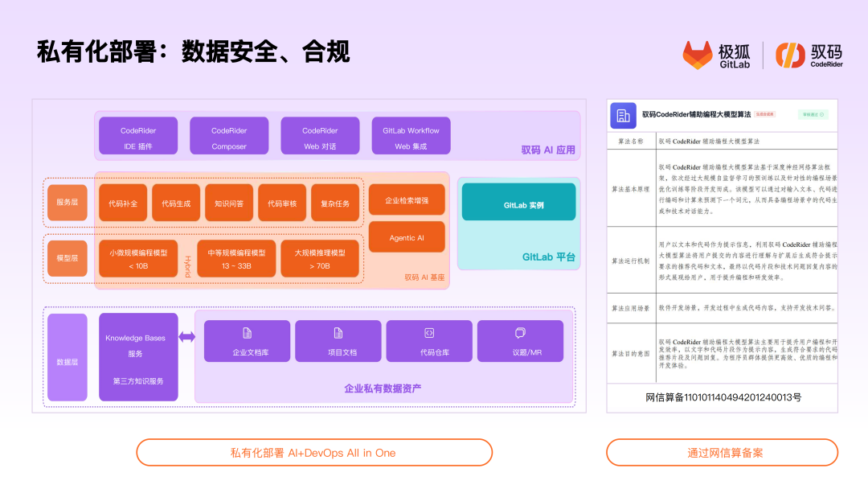Click the GitLab fox logo
Screen dimensions: 868x489
click(698, 55)
